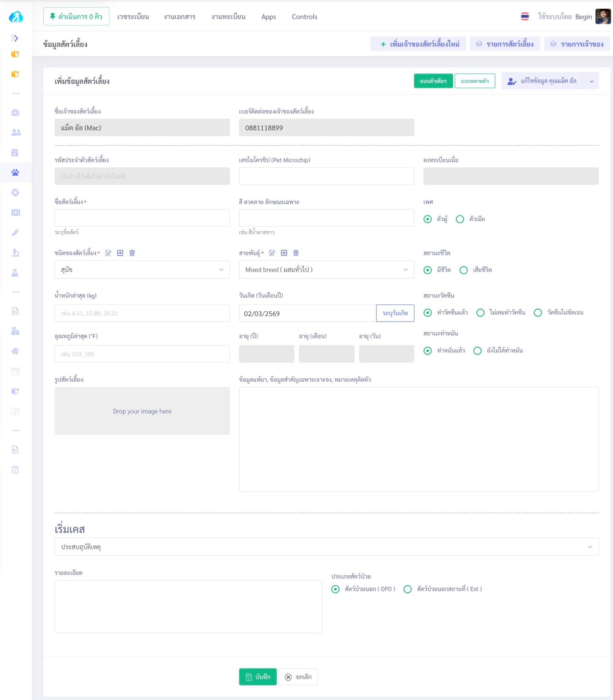Select the ตัวเมีย gender radio button
This screenshot has width=613, height=700.
pyautogui.click(x=460, y=219)
